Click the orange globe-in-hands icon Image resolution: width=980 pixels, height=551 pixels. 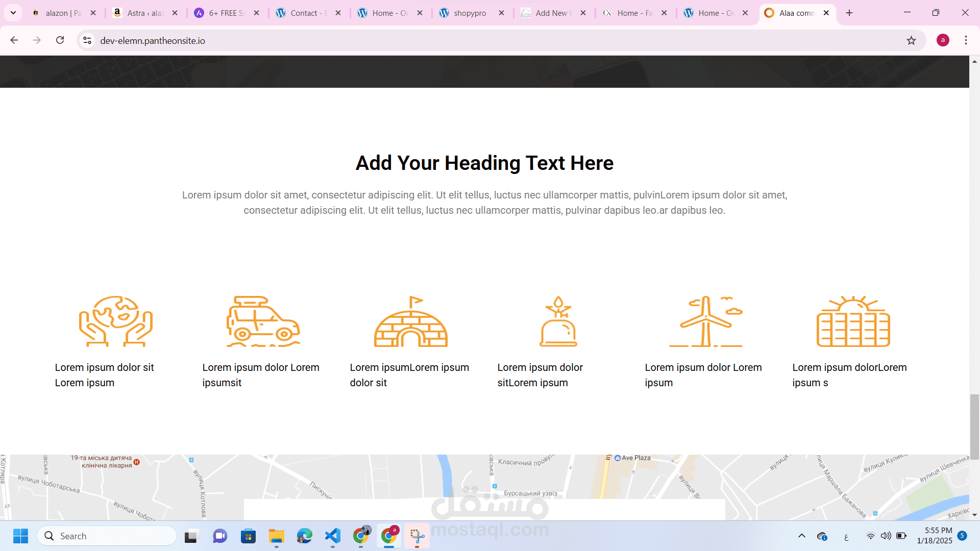[116, 321]
